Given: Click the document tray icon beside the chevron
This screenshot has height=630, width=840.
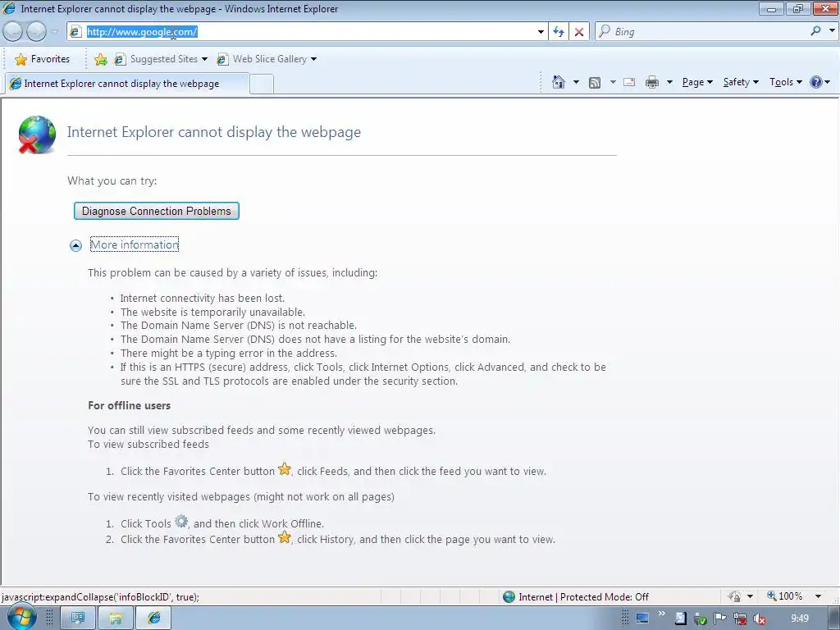Looking at the screenshot, I should pos(680,619).
